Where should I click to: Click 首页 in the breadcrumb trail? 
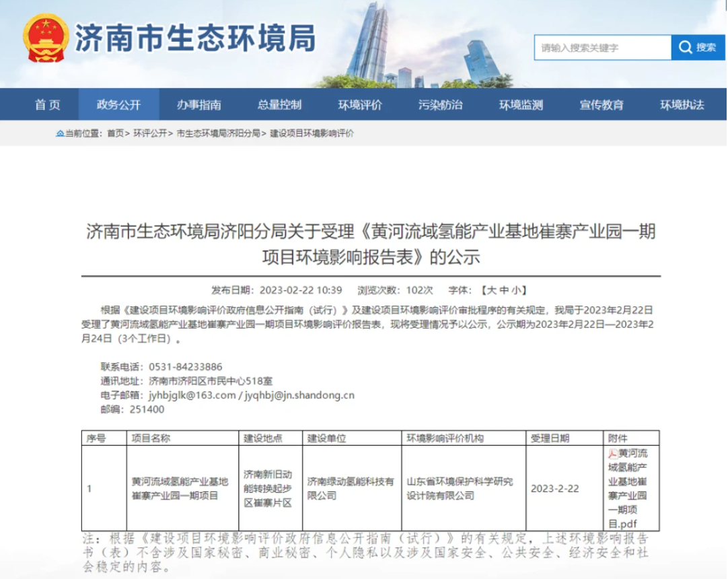pos(115,133)
